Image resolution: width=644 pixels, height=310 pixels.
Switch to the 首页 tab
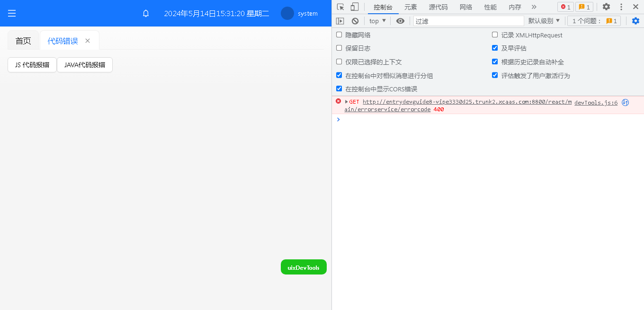23,41
